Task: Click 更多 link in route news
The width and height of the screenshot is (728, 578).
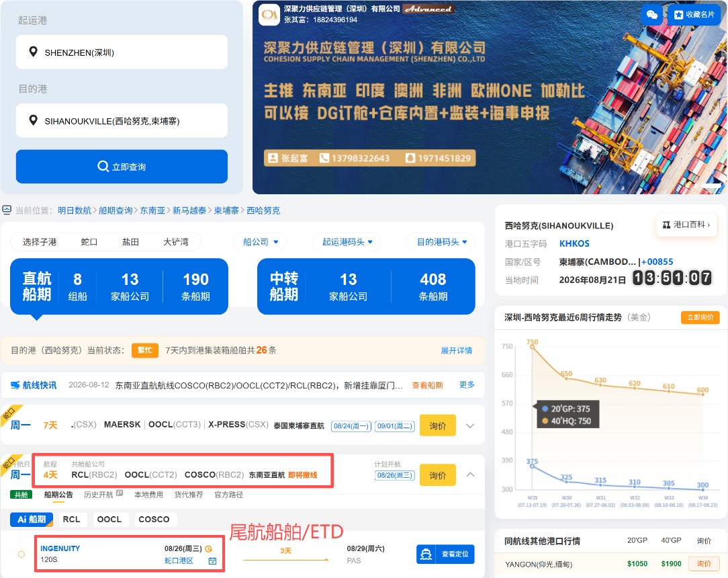Action: tap(467, 384)
